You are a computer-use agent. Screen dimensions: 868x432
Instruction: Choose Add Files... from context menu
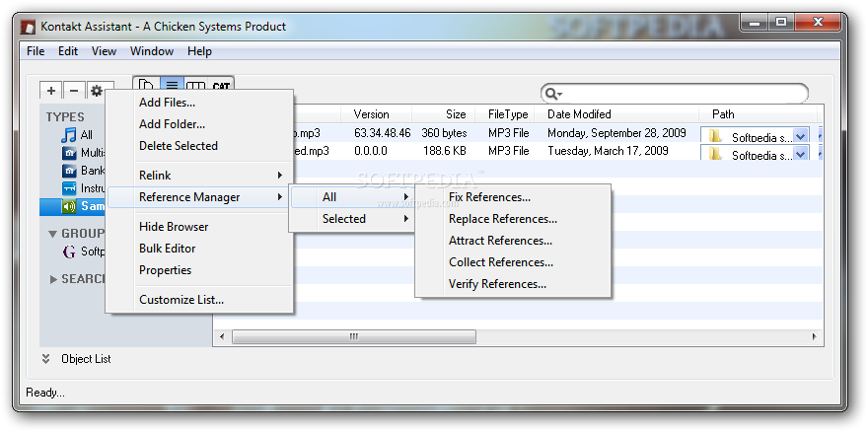click(x=199, y=103)
